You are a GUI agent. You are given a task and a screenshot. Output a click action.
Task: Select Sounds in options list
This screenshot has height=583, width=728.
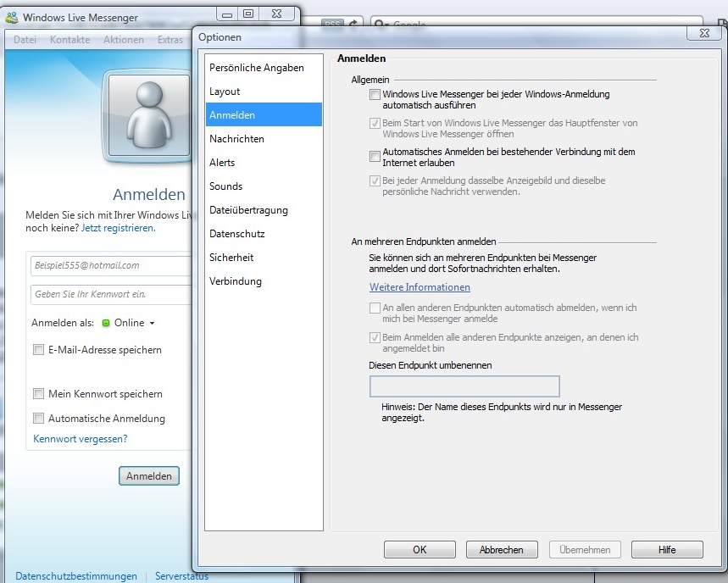(x=264, y=186)
